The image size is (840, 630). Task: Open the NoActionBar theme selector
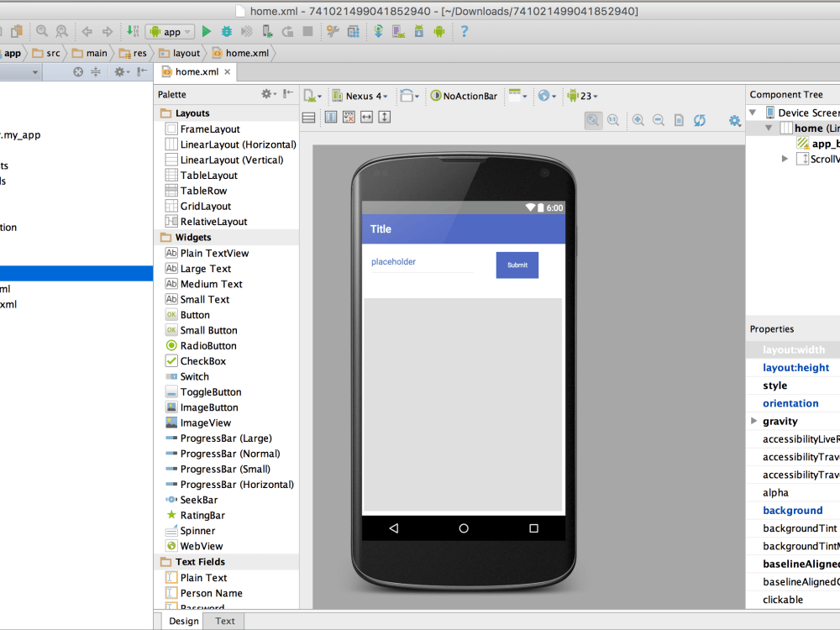pos(464,96)
